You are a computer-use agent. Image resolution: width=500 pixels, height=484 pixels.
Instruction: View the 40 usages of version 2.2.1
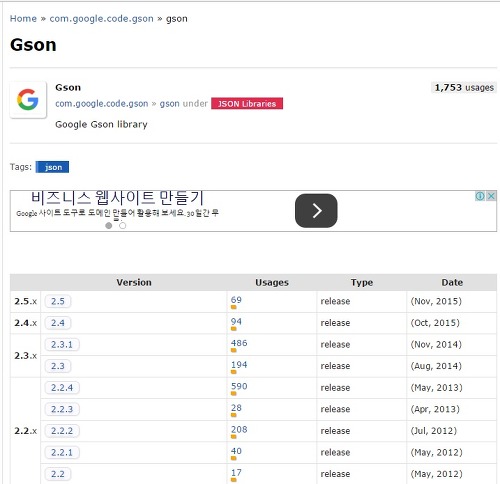(236, 451)
